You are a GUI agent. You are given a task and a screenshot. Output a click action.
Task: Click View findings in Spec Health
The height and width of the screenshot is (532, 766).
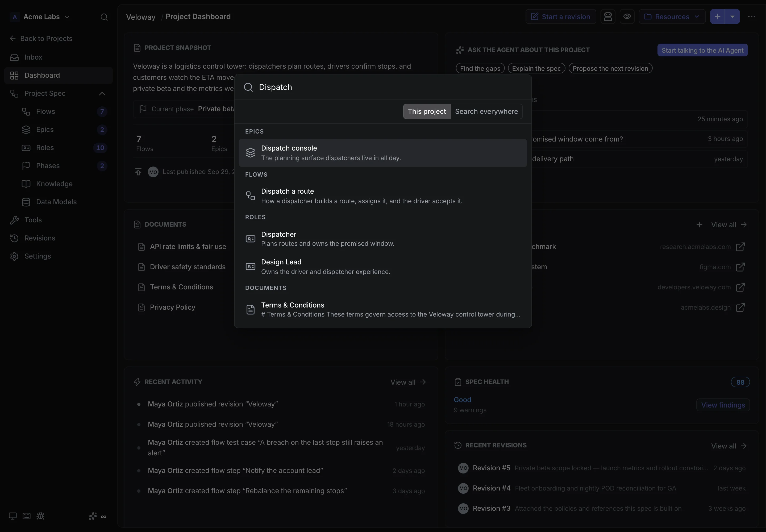coord(723,405)
